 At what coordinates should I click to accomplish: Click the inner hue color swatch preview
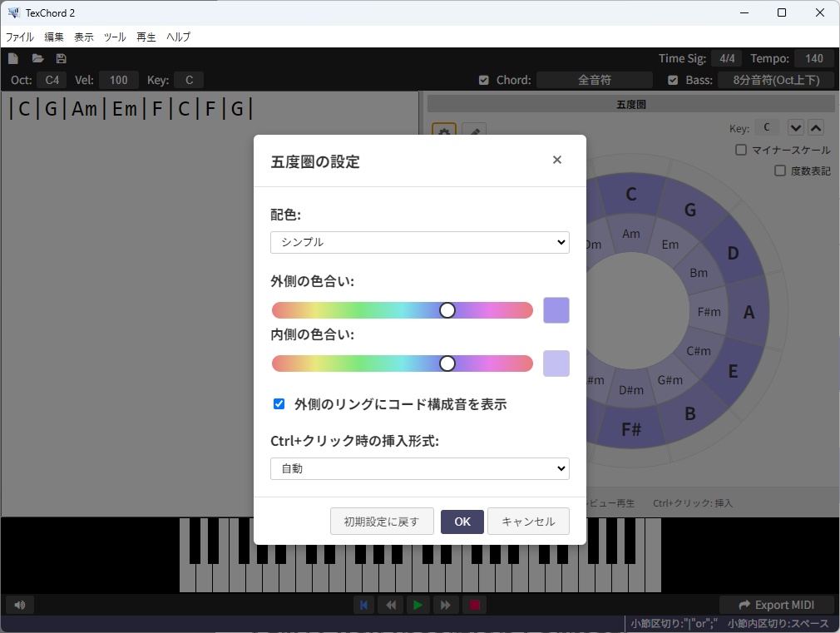tap(556, 364)
